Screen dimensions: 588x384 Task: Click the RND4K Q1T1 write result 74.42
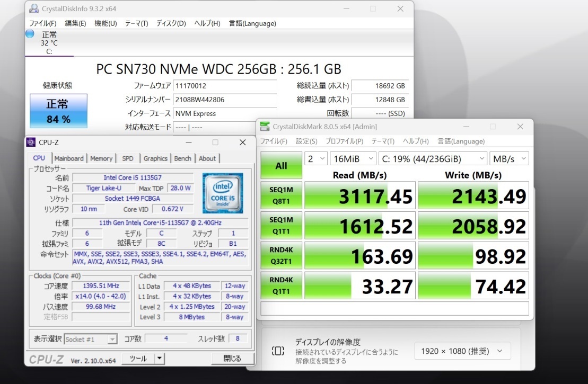tap(473, 285)
